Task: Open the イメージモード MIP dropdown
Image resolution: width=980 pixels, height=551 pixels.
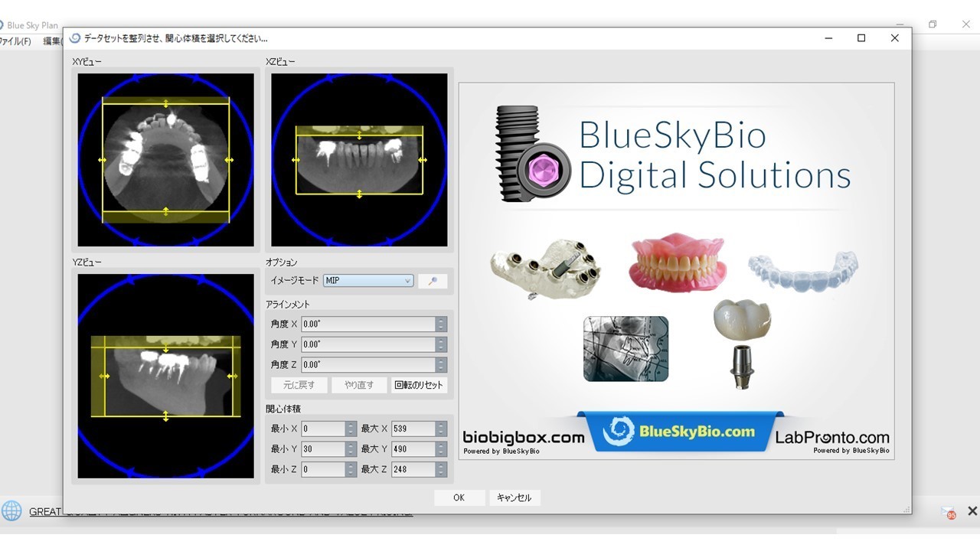Action: (368, 281)
